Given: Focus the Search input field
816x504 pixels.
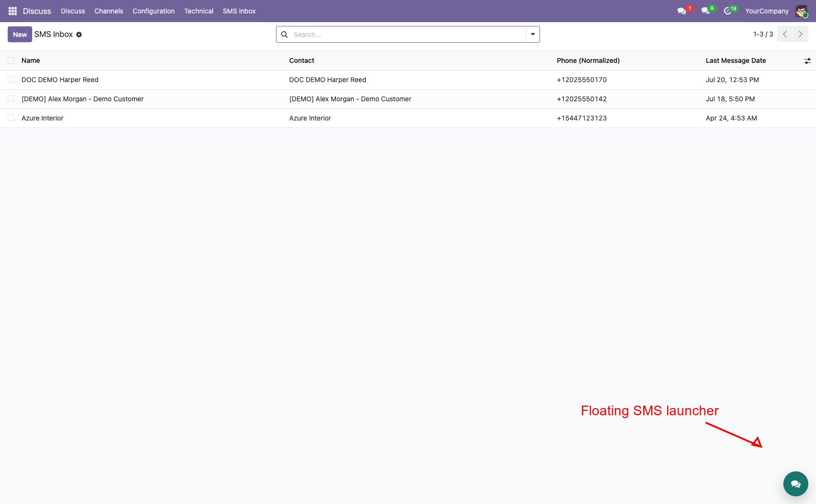Looking at the screenshot, I should pyautogui.click(x=408, y=35).
